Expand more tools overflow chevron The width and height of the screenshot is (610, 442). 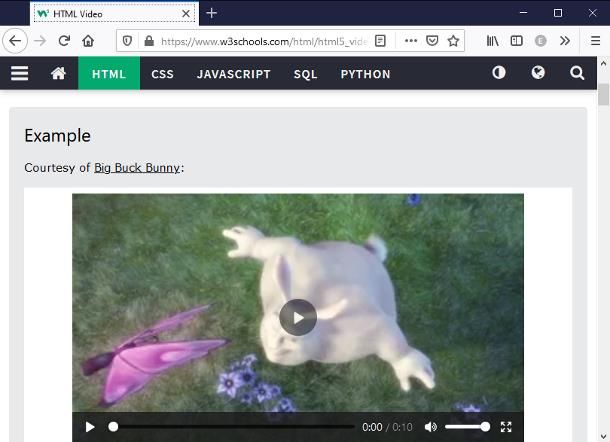(564, 40)
